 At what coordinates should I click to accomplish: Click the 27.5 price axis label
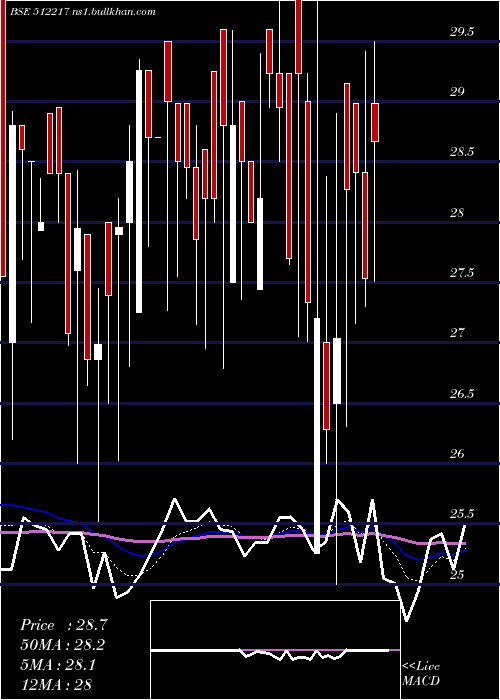[x=462, y=273]
